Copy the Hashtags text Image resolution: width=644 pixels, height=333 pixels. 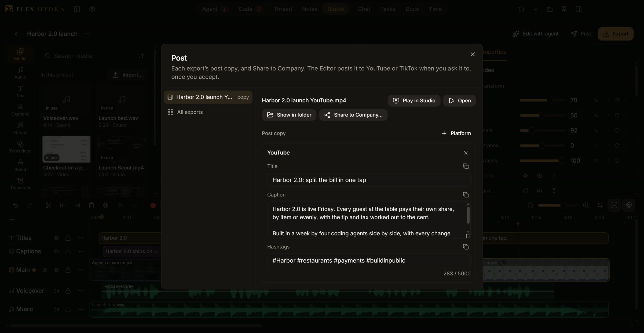click(x=466, y=247)
